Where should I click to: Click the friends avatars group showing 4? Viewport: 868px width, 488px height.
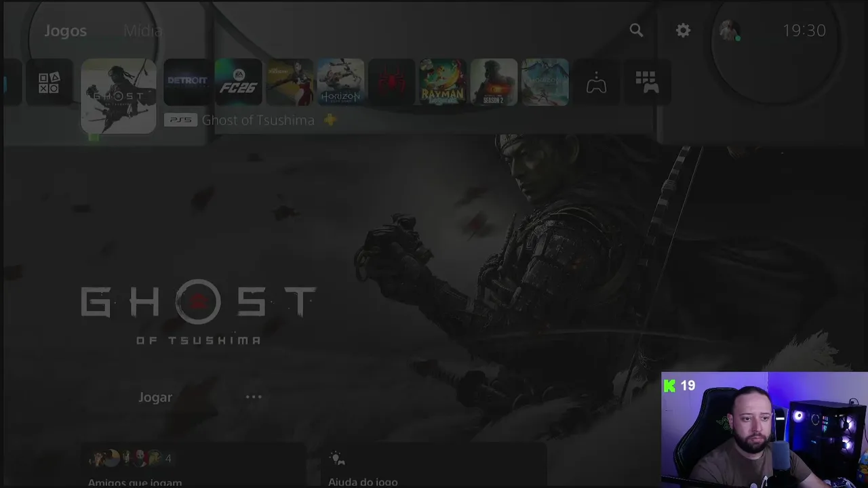pyautogui.click(x=130, y=459)
